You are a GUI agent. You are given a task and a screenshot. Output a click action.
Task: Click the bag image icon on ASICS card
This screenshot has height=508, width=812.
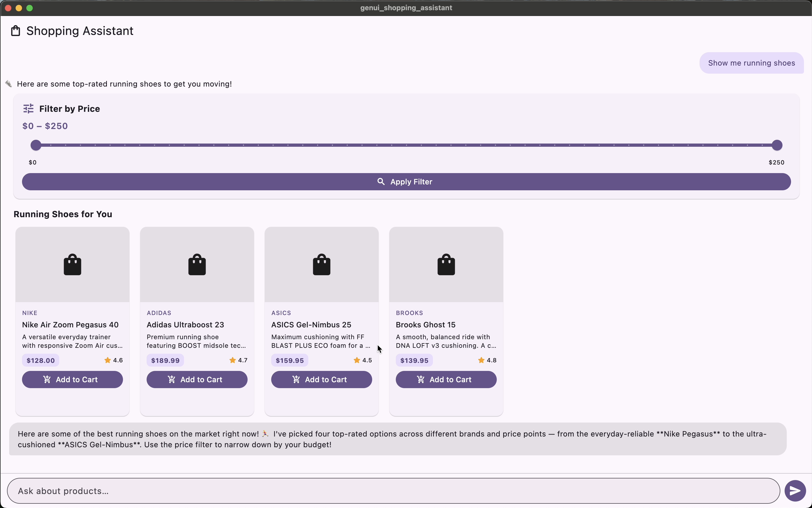tap(321, 264)
